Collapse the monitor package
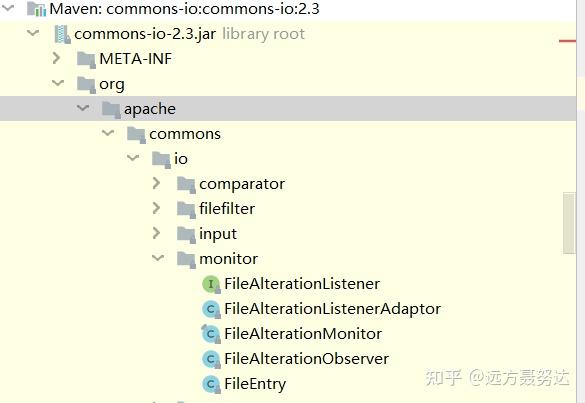 [158, 258]
